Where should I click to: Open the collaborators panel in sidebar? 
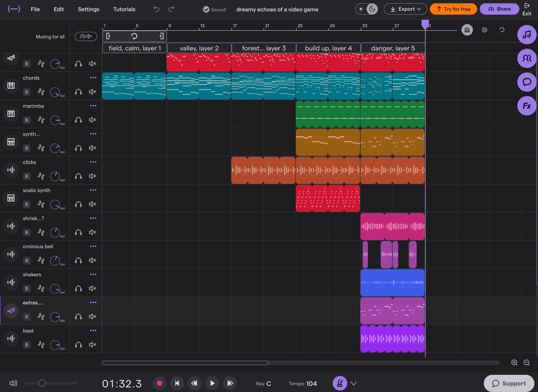point(527,58)
